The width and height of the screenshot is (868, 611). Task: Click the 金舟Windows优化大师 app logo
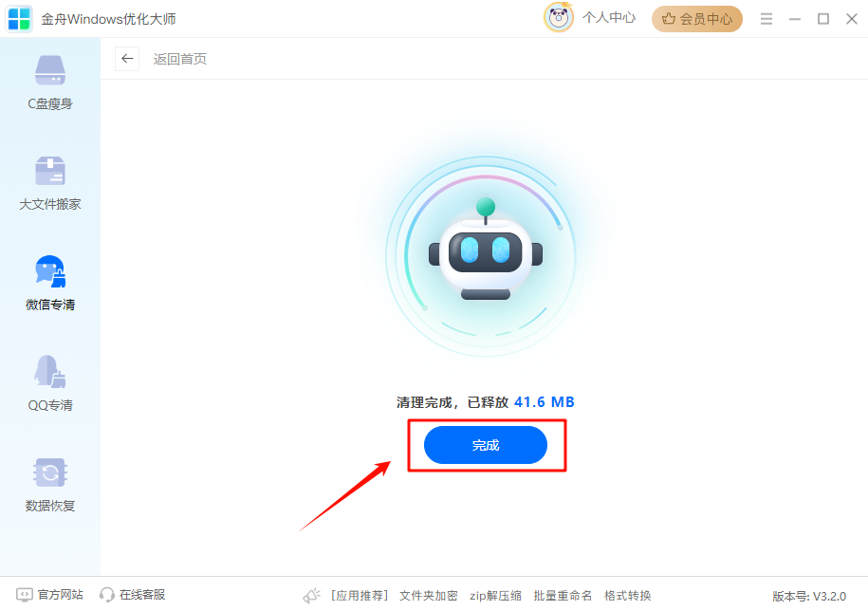pos(19,19)
